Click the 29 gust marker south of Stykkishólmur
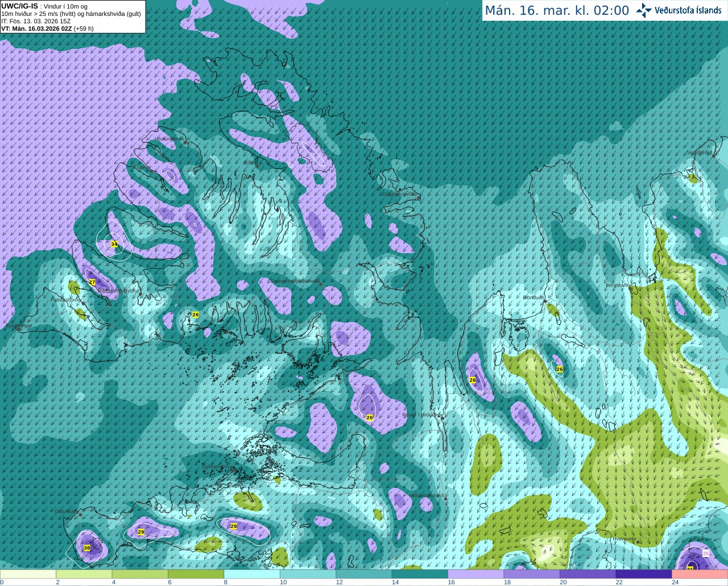 click(234, 526)
